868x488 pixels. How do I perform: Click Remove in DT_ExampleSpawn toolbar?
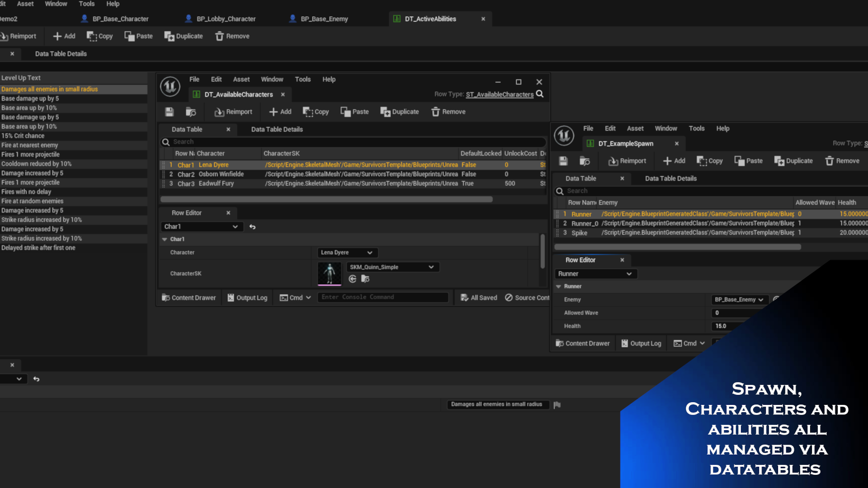[x=842, y=161]
